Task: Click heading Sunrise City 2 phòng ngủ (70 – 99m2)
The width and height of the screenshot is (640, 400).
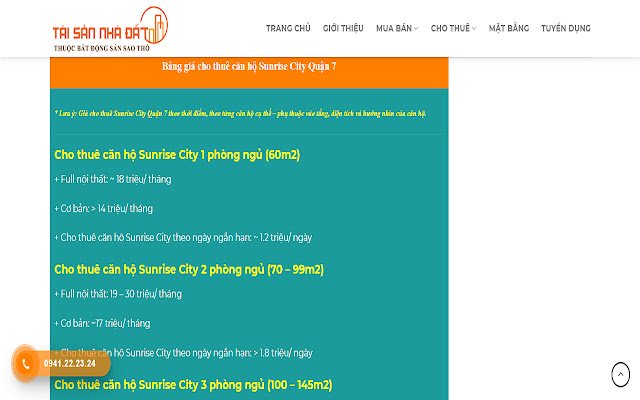Action: 189,270
